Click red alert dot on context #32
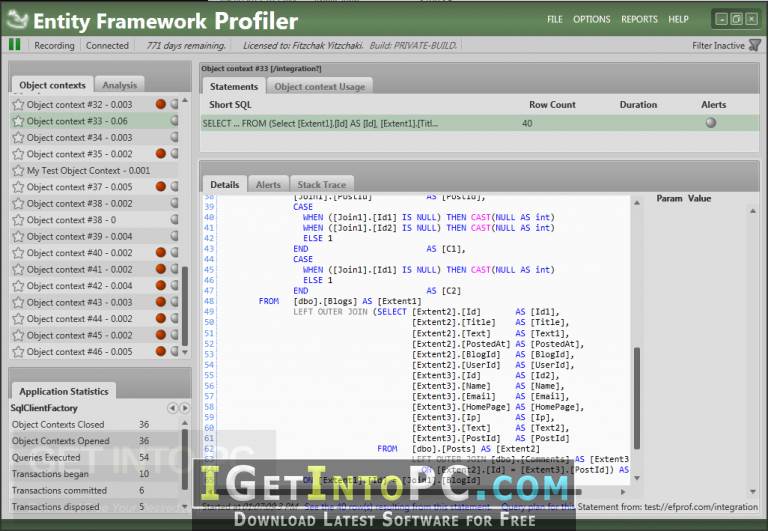This screenshot has height=531, width=768. tap(161, 104)
